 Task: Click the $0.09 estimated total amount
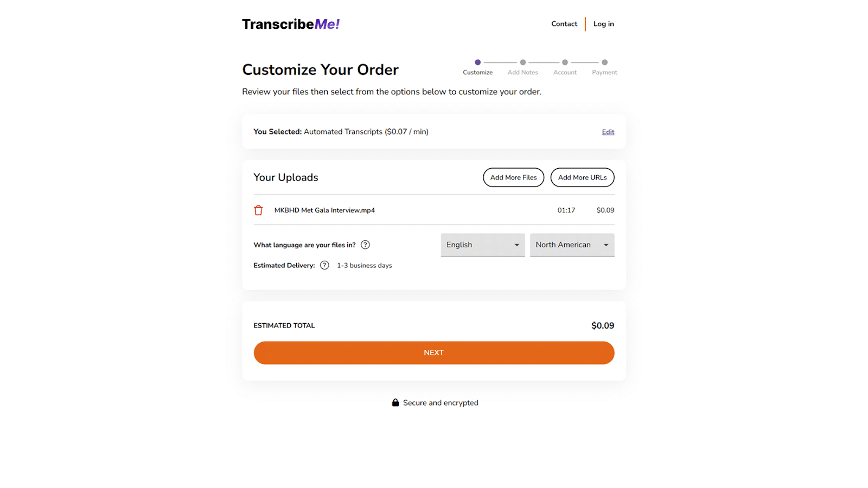[x=603, y=325]
